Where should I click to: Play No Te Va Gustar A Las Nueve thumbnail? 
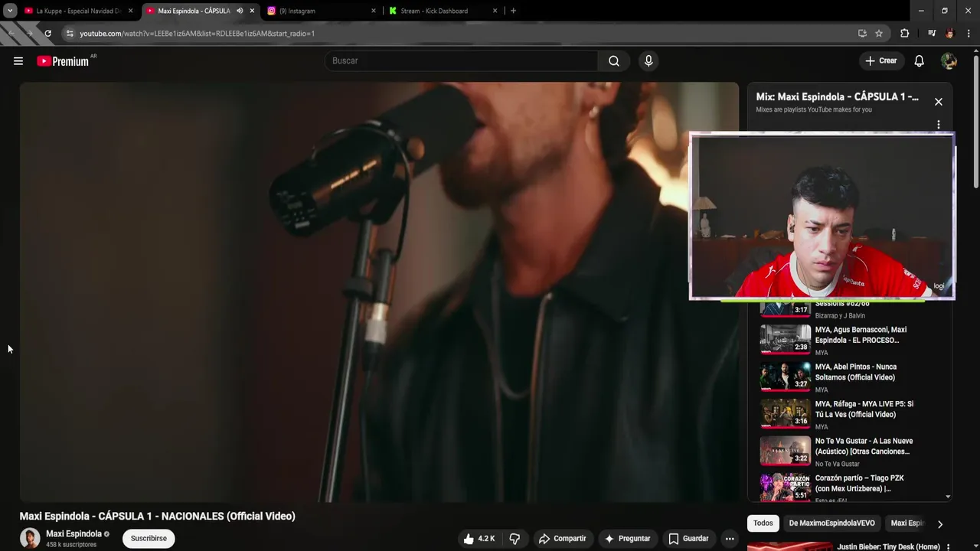(x=785, y=451)
